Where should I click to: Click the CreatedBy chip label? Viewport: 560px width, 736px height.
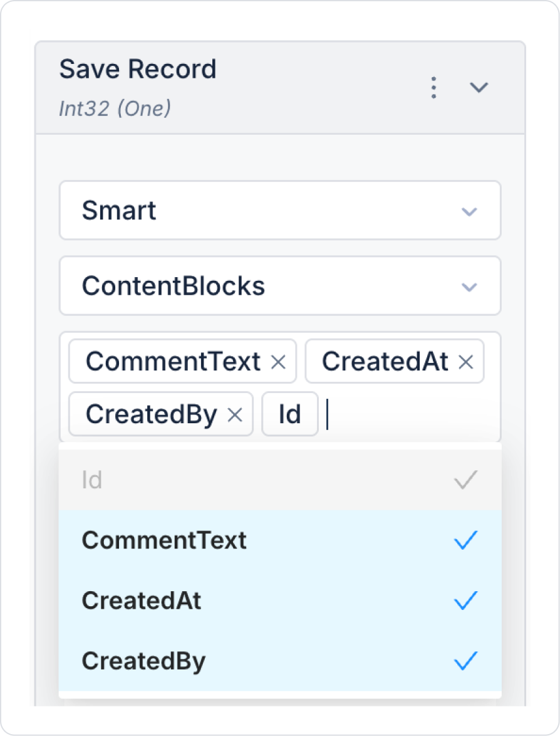pos(151,414)
